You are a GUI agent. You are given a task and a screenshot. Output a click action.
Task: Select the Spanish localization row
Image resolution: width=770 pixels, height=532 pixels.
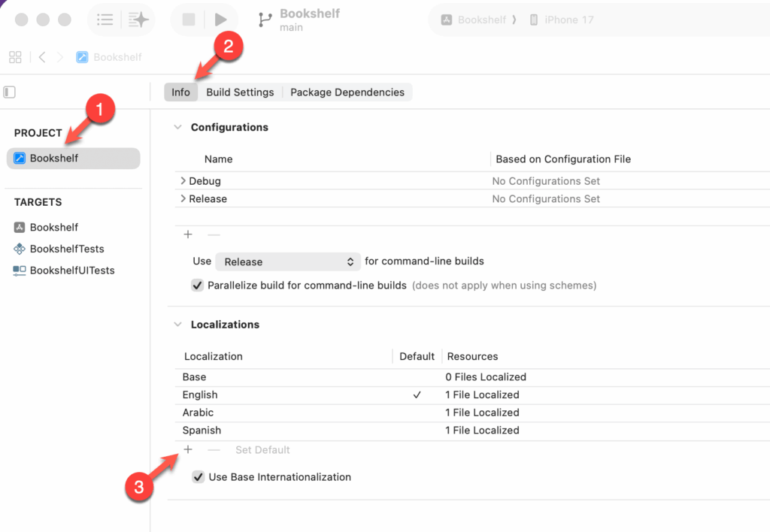[471, 430]
